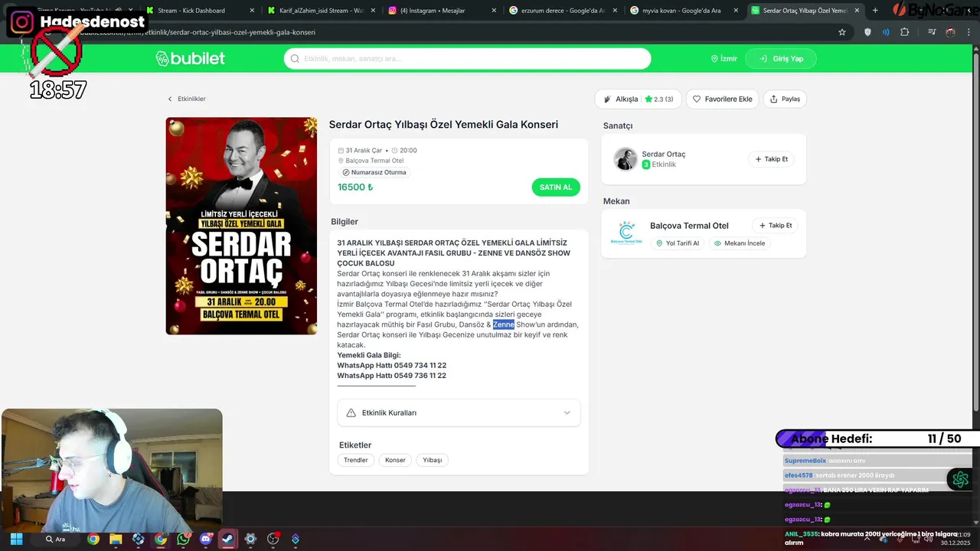This screenshot has width=980, height=551.
Task: Click the İzmir location pin selector
Action: [x=724, y=59]
